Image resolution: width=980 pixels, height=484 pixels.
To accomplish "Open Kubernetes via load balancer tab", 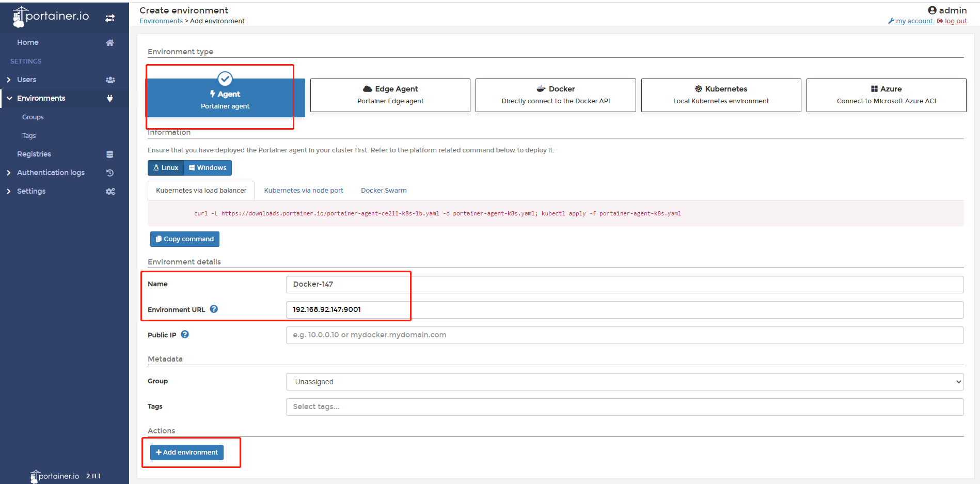I will pos(201,191).
